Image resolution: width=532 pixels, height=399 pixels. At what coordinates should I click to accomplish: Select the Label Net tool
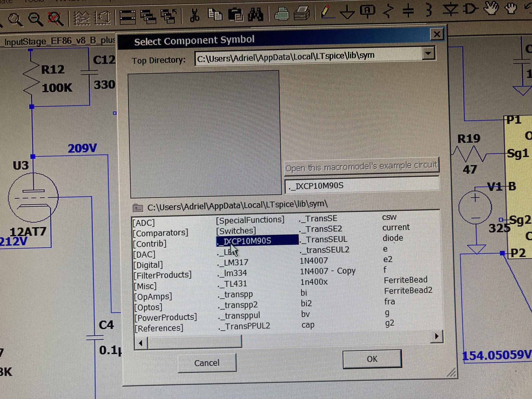367,11
